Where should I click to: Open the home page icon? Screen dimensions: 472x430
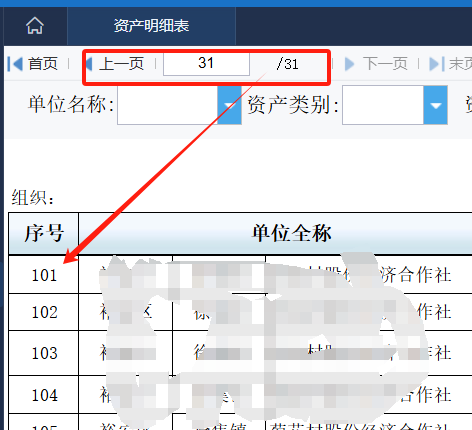(35, 26)
